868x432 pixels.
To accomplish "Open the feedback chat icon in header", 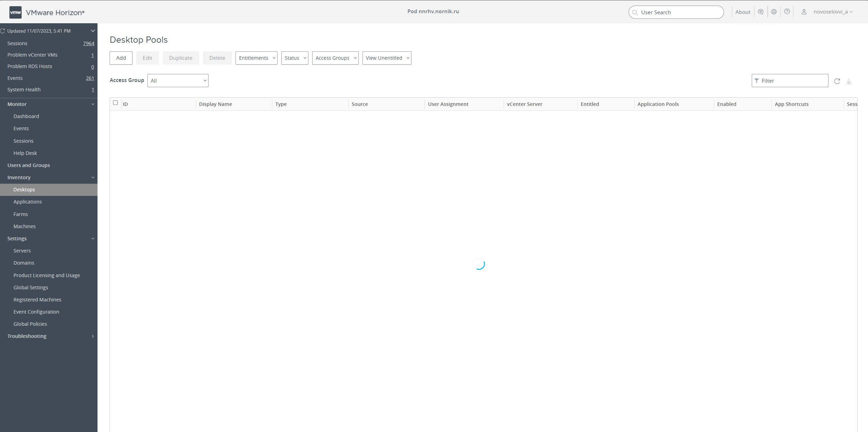I will (760, 12).
